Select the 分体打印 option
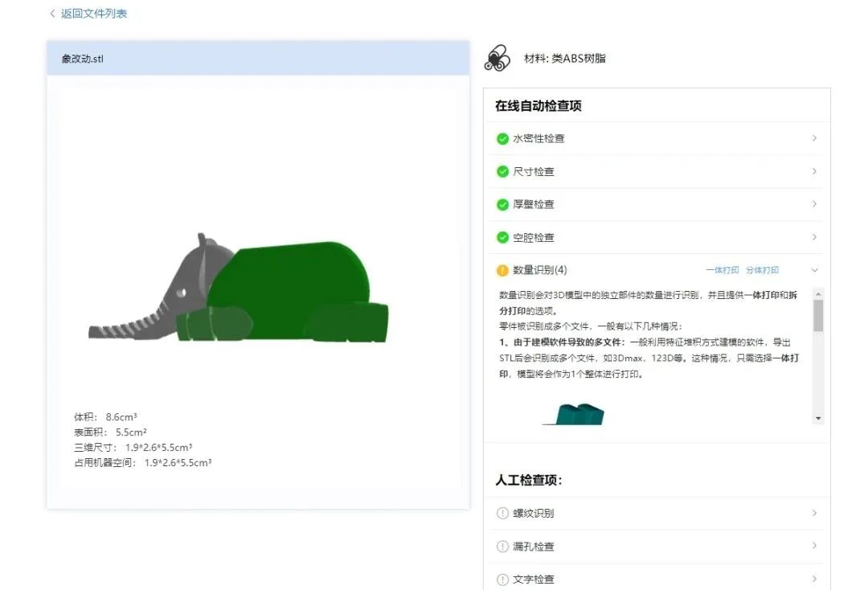 pyautogui.click(x=762, y=270)
